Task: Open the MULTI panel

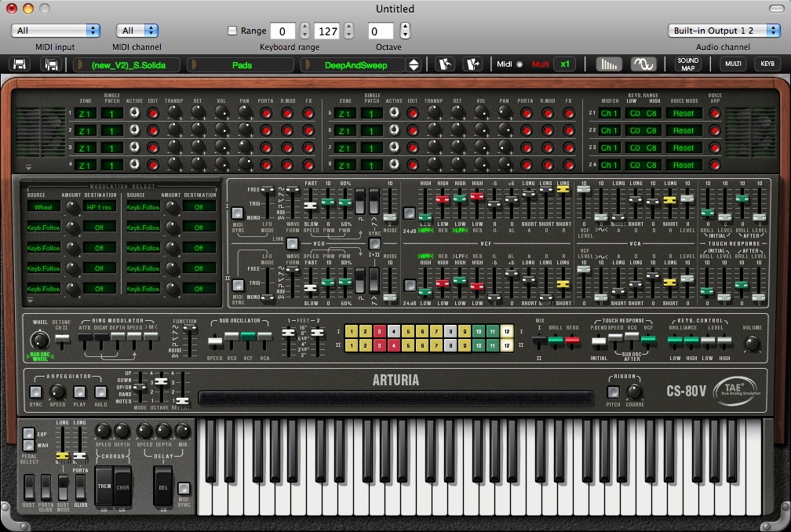Action: pyautogui.click(x=733, y=64)
